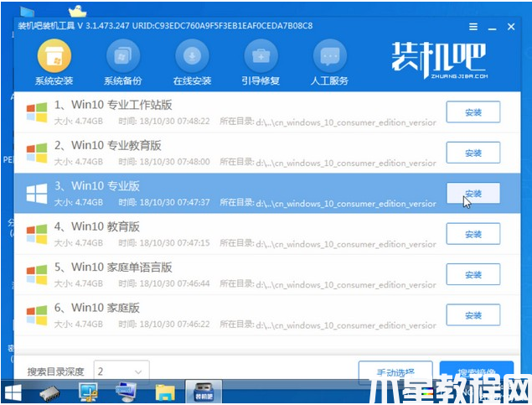Select the Win10 教育版 row title
Viewport: 532px width, 405px height.
[97, 226]
